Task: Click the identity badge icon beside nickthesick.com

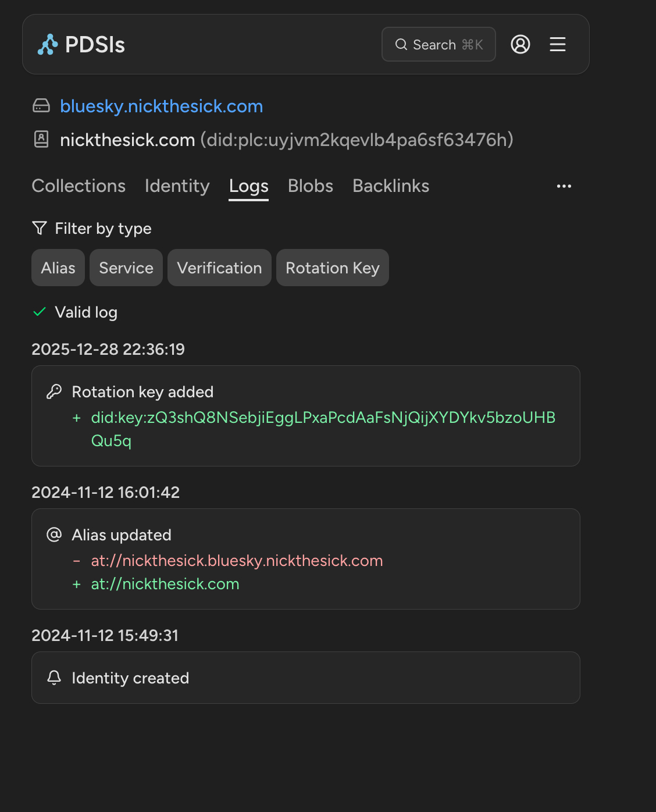Action: tap(41, 140)
